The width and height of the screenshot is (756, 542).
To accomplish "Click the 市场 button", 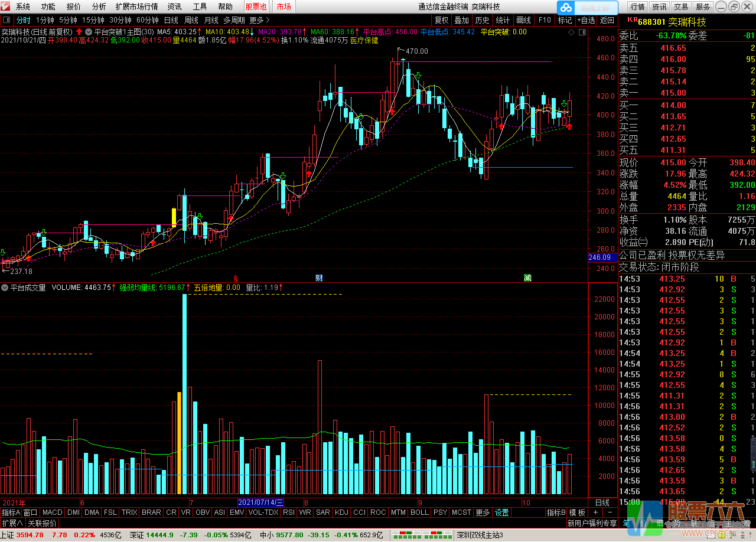I will [283, 6].
